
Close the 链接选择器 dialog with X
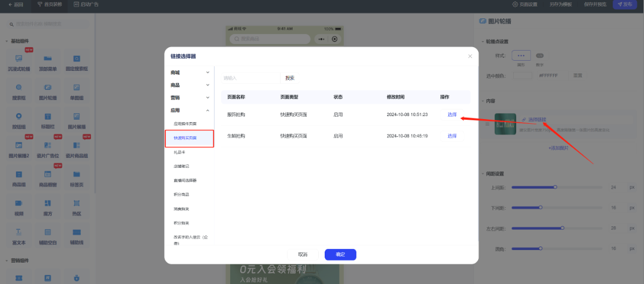point(470,57)
